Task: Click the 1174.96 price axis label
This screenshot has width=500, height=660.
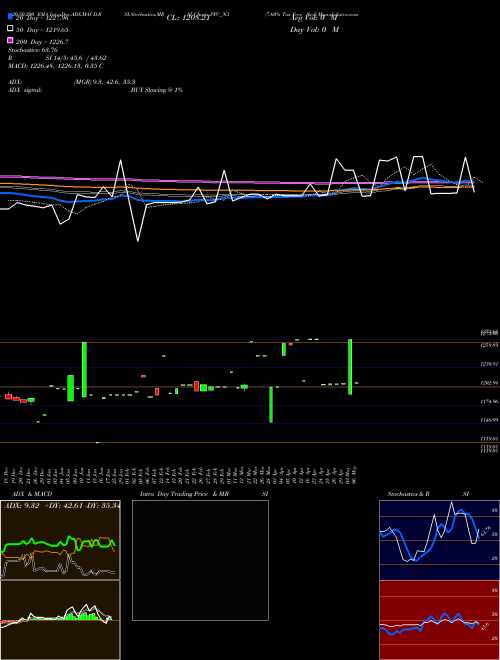Action: [x=490, y=402]
